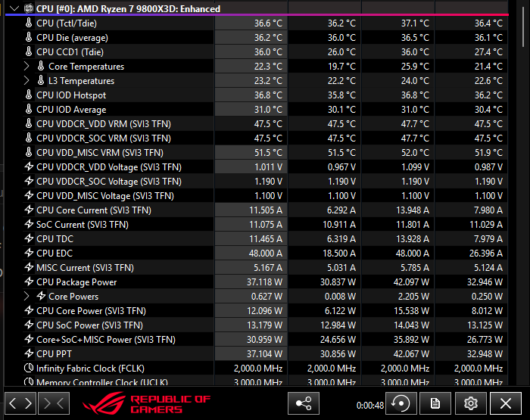Image resolution: width=530 pixels, height=420 pixels.
Task: Click lightning icon beside SoC Current
Action: point(29,224)
